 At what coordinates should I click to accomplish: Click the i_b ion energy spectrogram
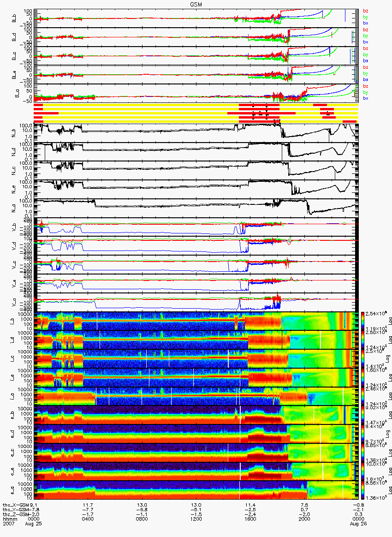[196, 321]
